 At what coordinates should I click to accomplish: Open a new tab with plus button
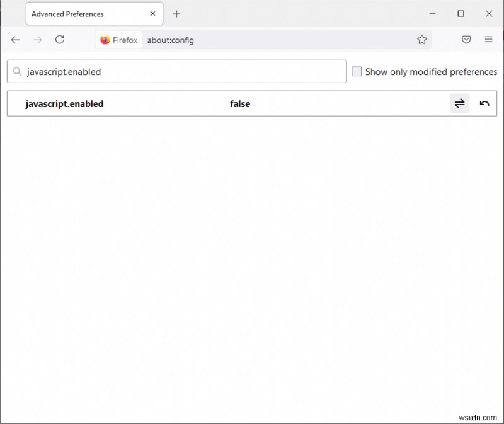coord(176,14)
